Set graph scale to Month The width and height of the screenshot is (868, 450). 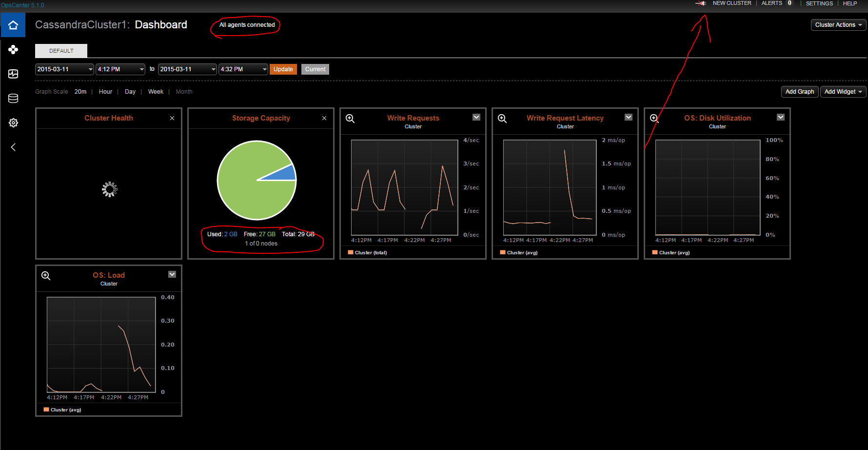[184, 92]
